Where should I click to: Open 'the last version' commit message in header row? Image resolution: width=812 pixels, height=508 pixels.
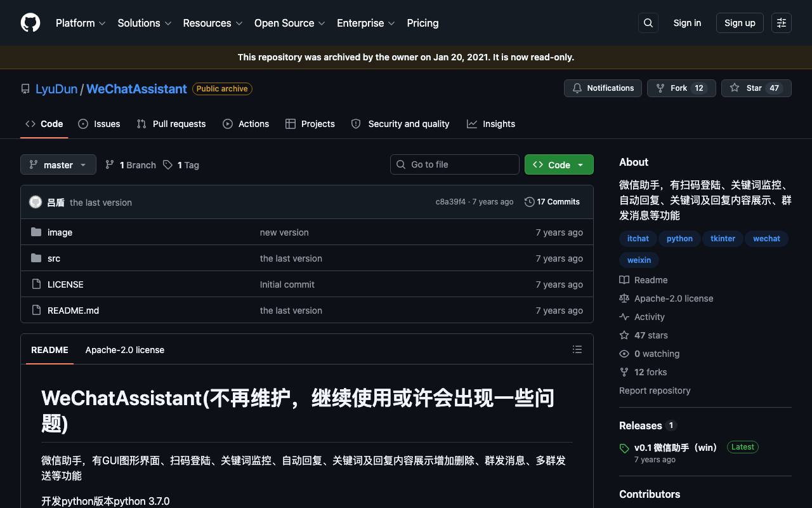[101, 203]
